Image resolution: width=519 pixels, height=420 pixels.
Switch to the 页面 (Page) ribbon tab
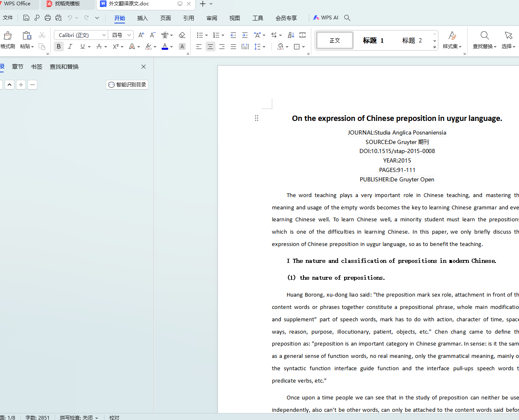pos(166,18)
